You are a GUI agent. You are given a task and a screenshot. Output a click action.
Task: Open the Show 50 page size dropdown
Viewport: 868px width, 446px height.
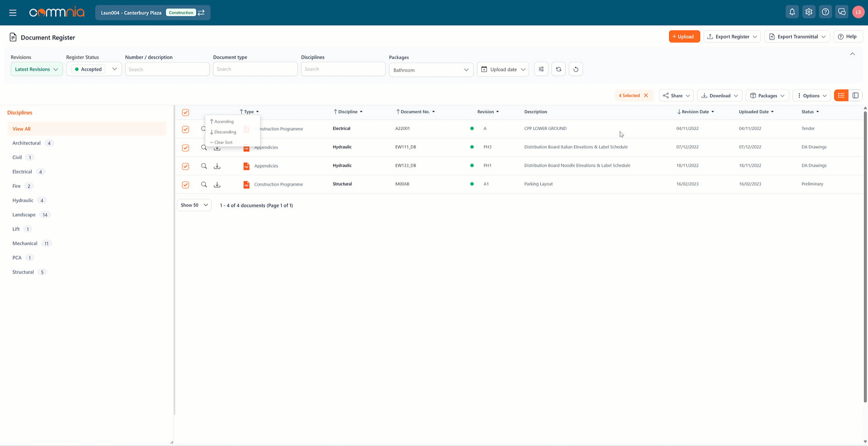coord(194,205)
